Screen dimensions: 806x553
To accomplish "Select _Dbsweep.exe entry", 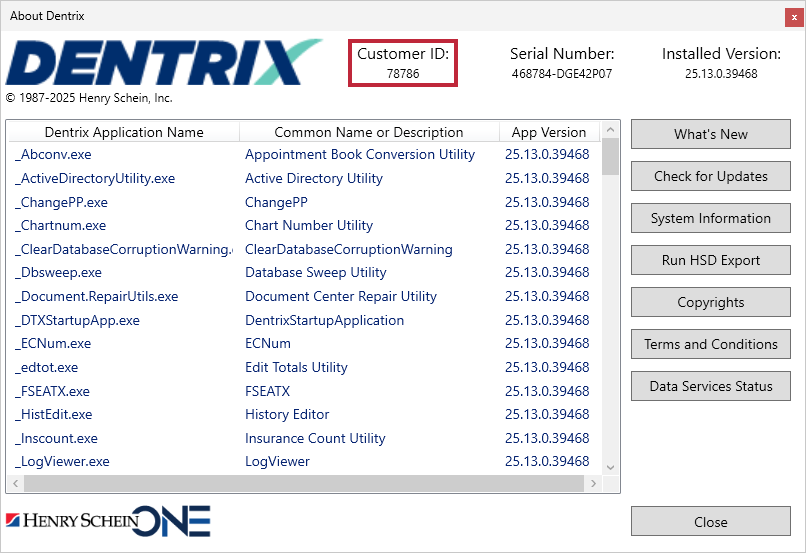I will pyautogui.click(x=59, y=272).
